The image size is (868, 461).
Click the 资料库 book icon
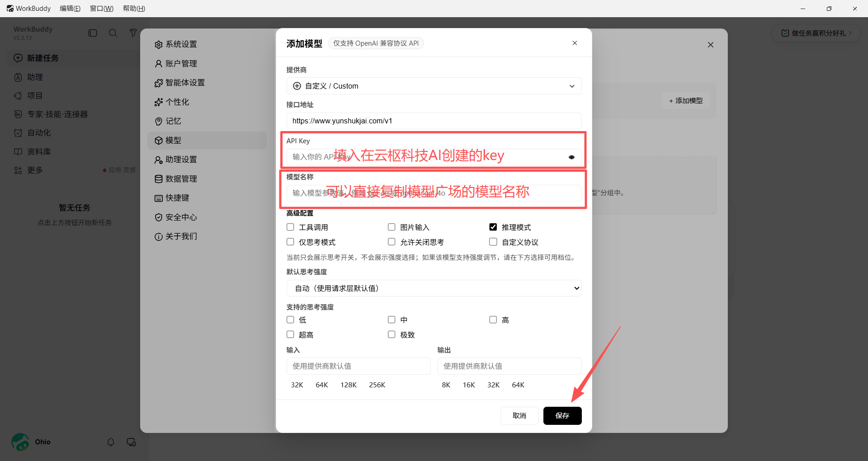(18, 152)
